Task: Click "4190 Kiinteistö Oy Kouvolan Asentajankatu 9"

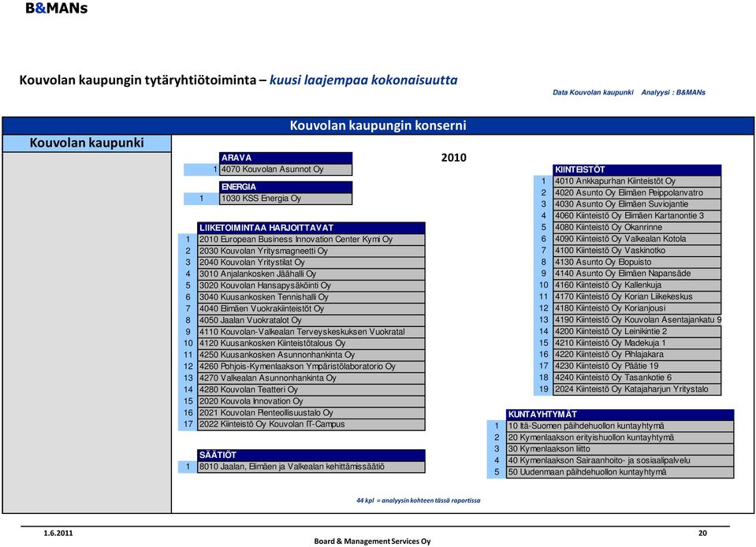Action: [x=638, y=320]
